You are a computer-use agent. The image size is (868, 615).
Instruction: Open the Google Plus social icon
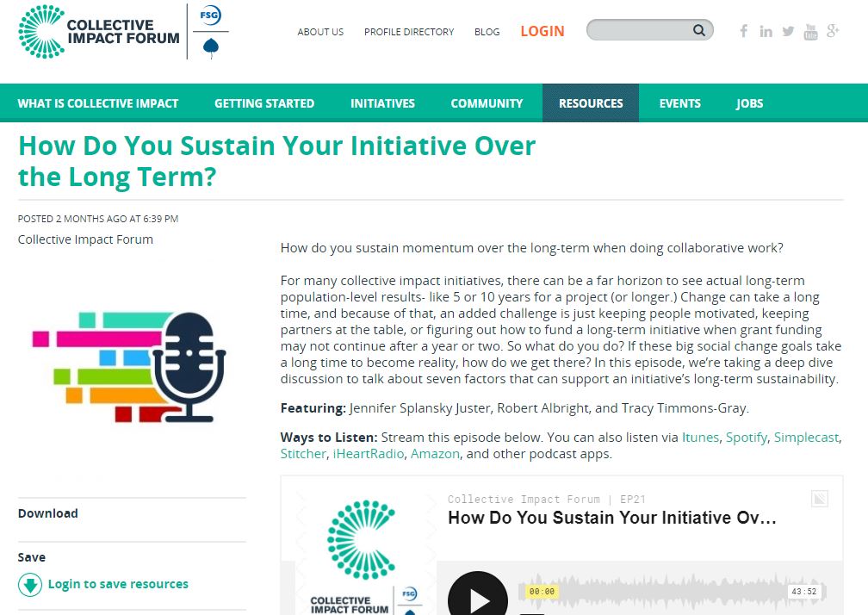pyautogui.click(x=833, y=32)
